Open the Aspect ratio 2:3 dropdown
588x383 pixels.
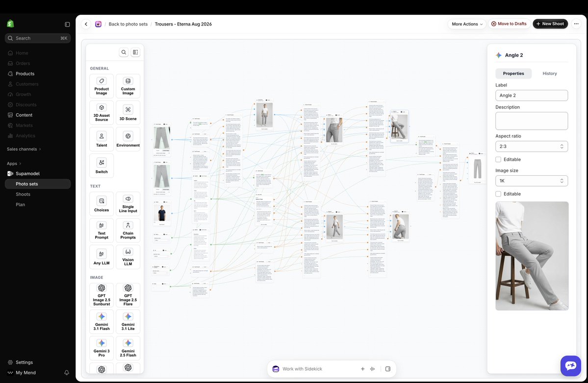pos(532,146)
